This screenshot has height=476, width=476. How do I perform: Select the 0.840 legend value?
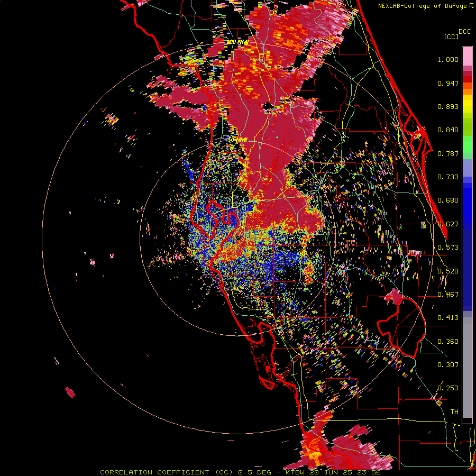pyautogui.click(x=448, y=130)
